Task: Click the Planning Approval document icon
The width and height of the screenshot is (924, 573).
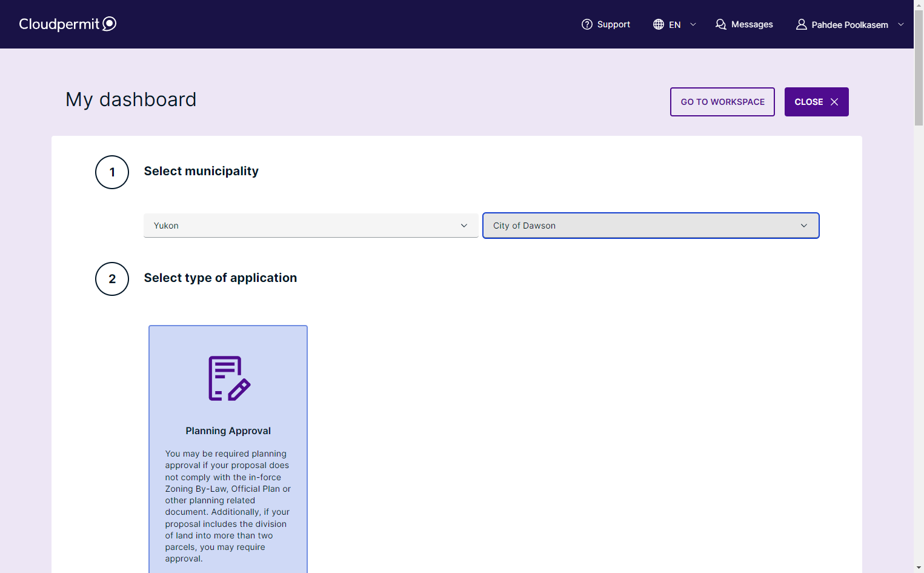Action: (x=229, y=378)
